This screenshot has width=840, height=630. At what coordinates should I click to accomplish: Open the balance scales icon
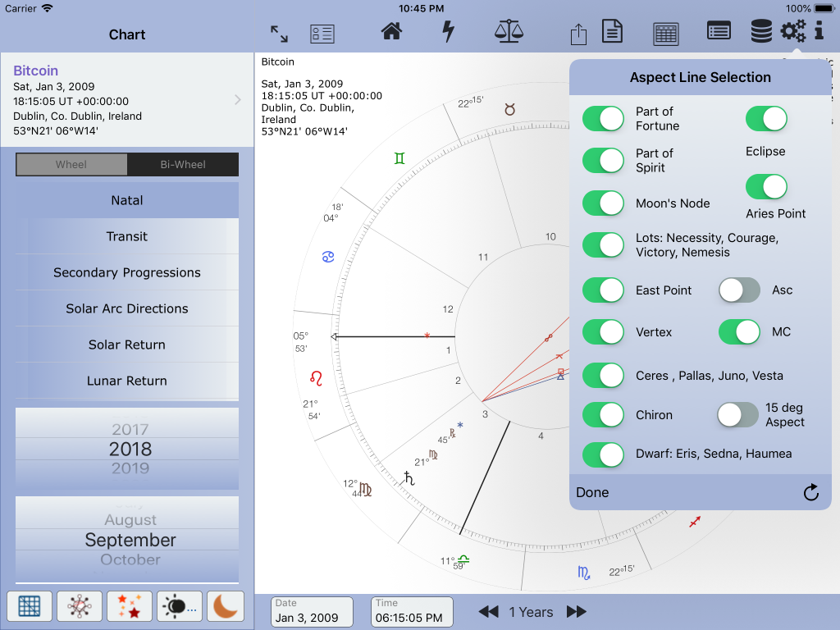509,31
